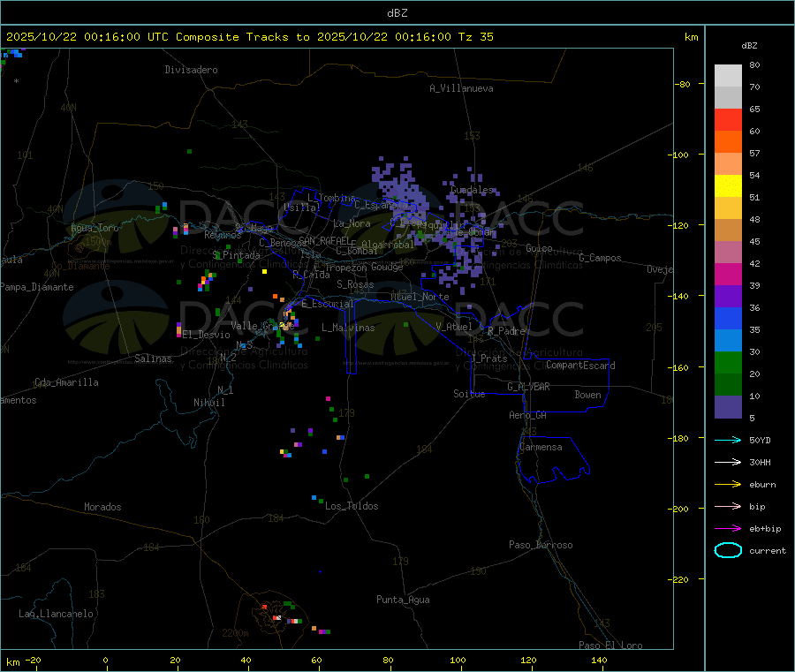Image resolution: width=795 pixels, height=672 pixels.
Task: Click the S_Pintada map label
Action: point(236,255)
